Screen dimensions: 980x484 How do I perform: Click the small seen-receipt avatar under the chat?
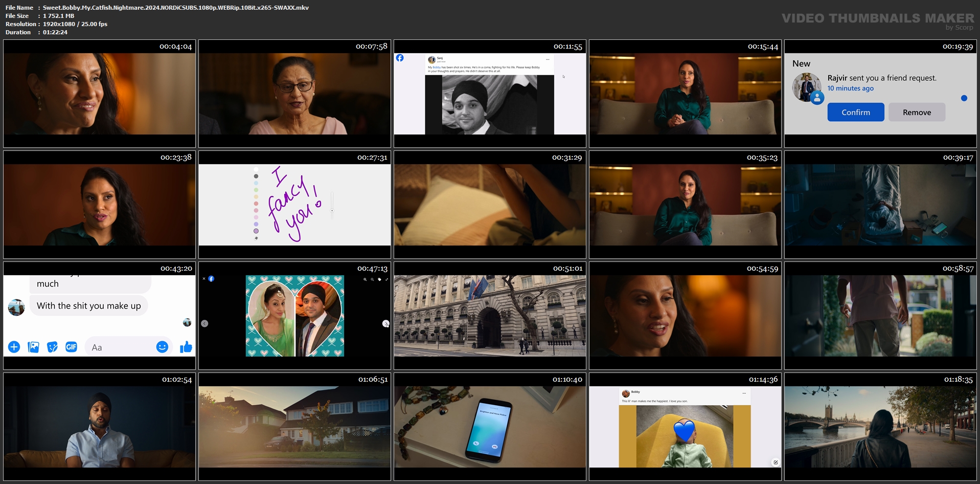[187, 322]
